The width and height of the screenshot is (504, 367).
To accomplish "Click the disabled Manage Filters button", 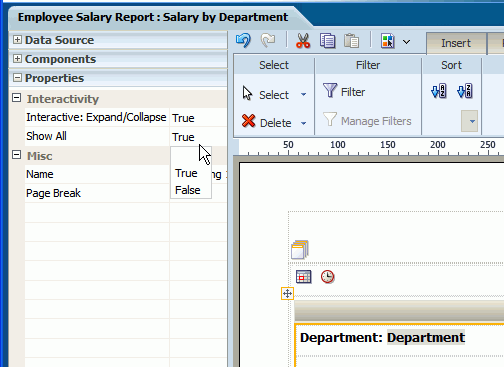I will point(367,120).
